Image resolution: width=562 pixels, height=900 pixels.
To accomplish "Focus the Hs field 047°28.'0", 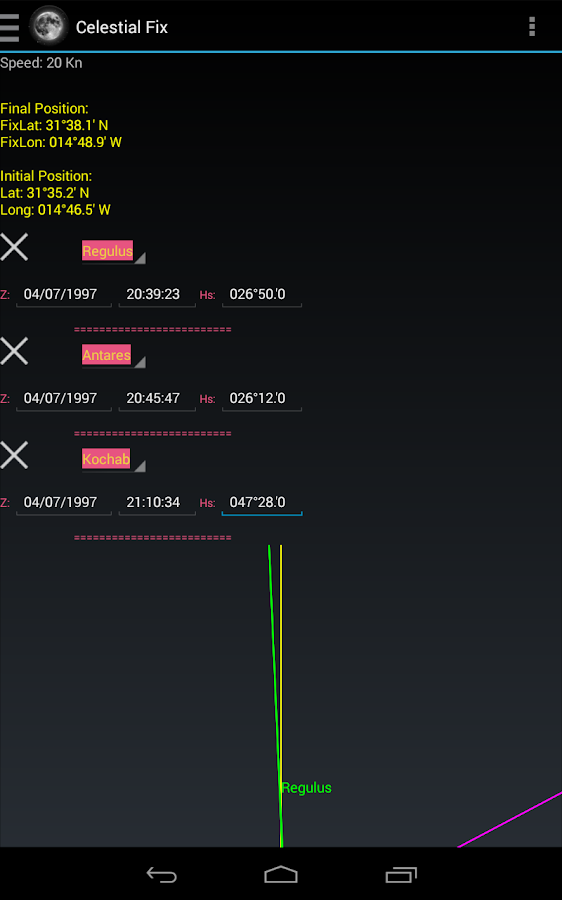I will tap(262, 502).
